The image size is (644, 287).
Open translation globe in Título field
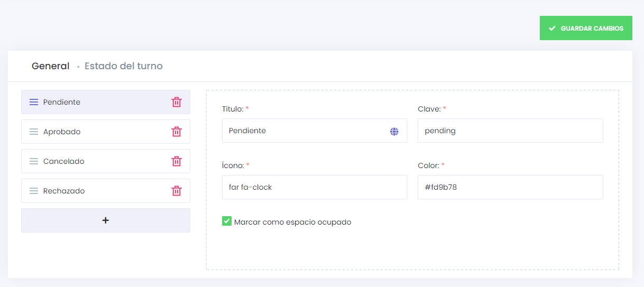pos(394,131)
